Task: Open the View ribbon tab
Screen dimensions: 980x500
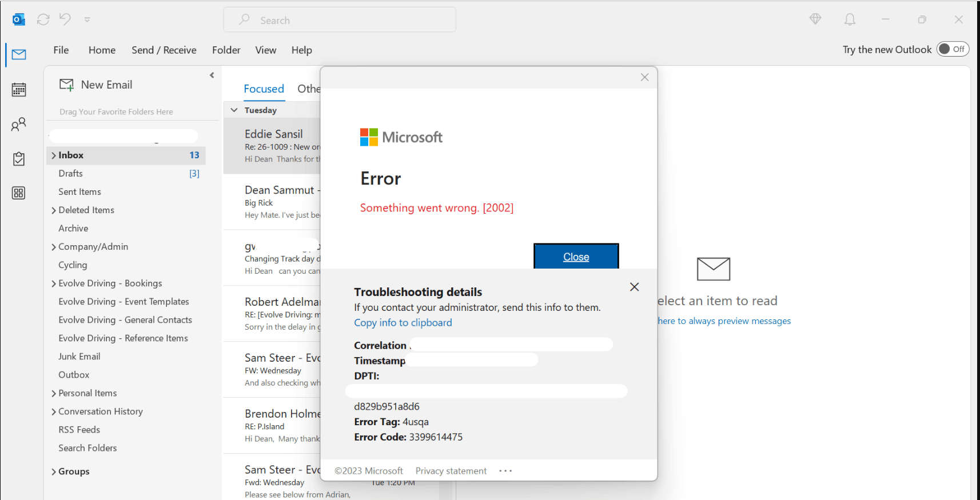Action: (x=266, y=50)
